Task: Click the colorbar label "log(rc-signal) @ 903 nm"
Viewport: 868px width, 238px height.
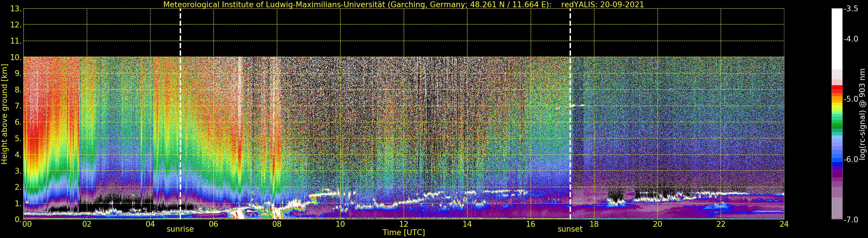Action: [862, 114]
